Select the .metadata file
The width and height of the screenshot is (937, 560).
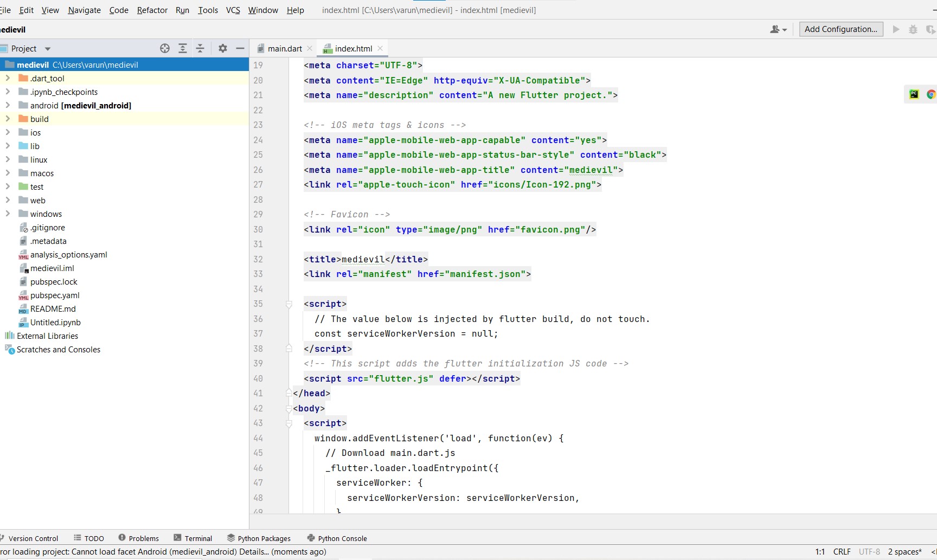(48, 241)
